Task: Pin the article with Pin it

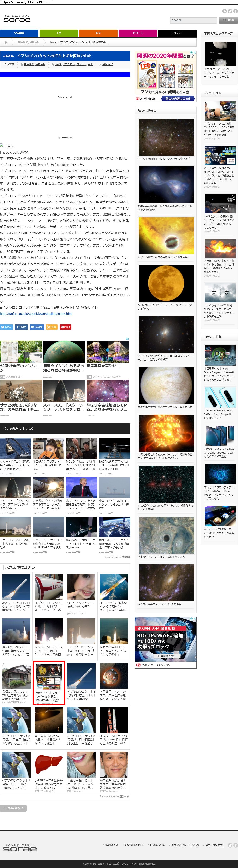Action: click(65, 327)
